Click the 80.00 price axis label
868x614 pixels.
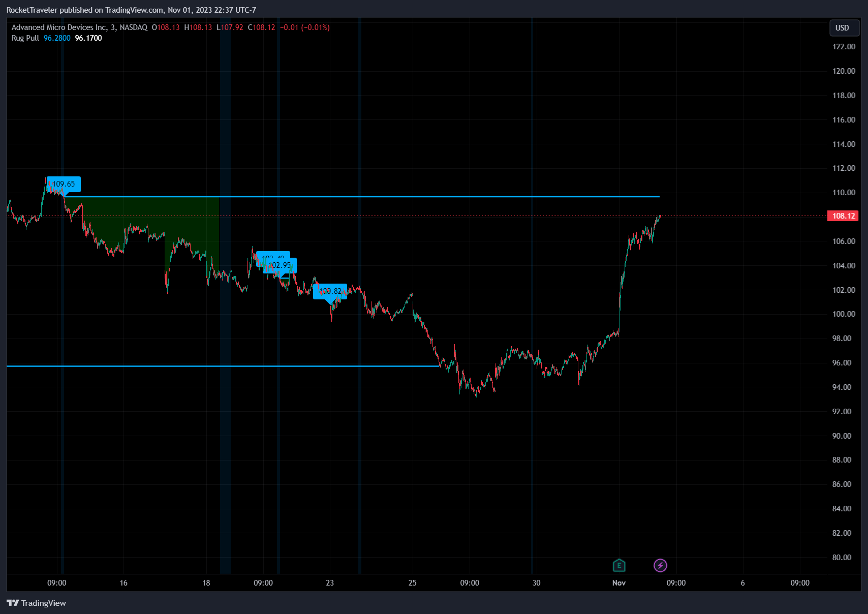[x=842, y=558]
